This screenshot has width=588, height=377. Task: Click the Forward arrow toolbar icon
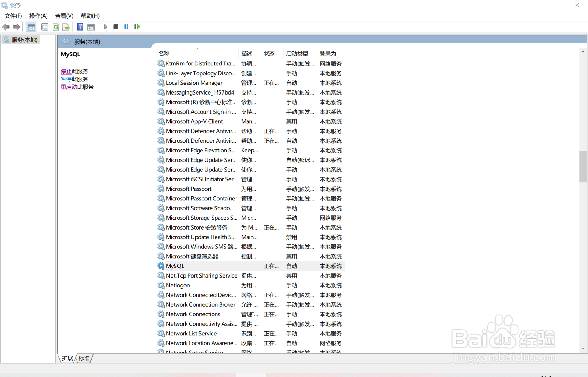(17, 27)
